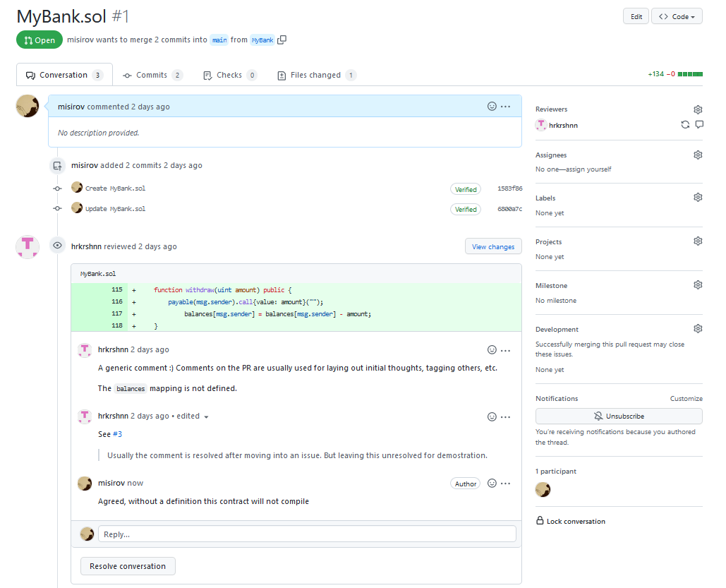726x588 pixels.
Task: Click the Lock conversation link
Action: point(576,522)
